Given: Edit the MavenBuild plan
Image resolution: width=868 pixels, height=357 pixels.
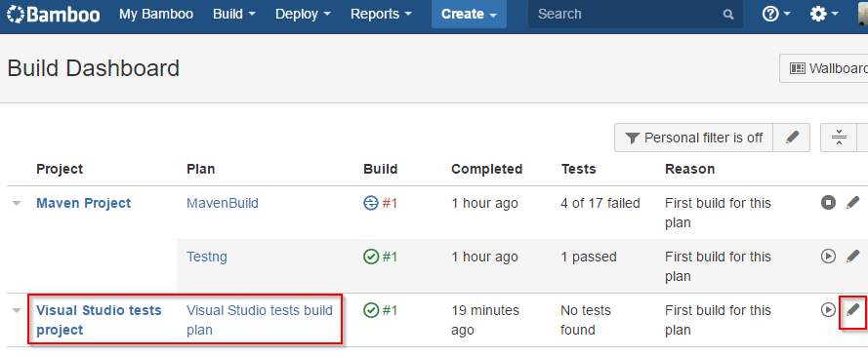Looking at the screenshot, I should tap(853, 202).
